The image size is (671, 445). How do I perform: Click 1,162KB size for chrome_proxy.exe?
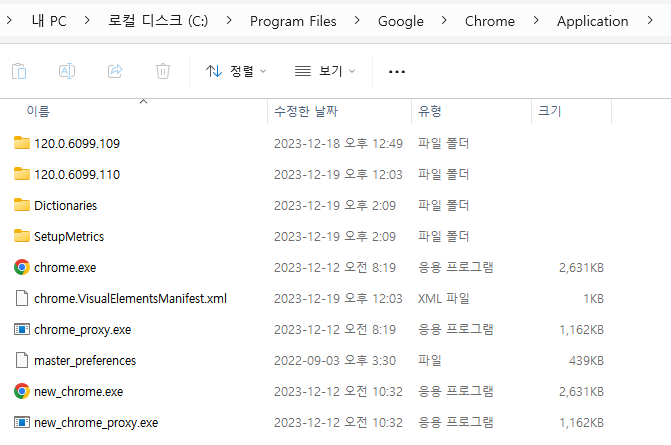582,329
